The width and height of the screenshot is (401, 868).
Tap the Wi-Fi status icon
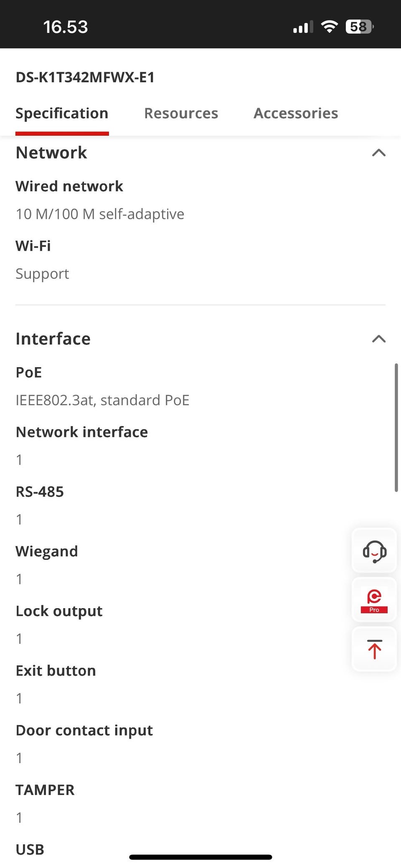(329, 27)
